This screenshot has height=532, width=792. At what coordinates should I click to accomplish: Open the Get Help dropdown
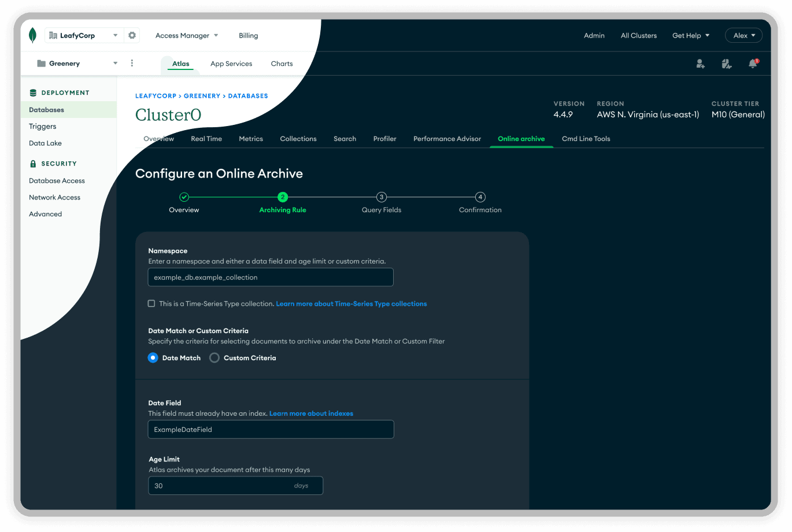click(x=690, y=35)
